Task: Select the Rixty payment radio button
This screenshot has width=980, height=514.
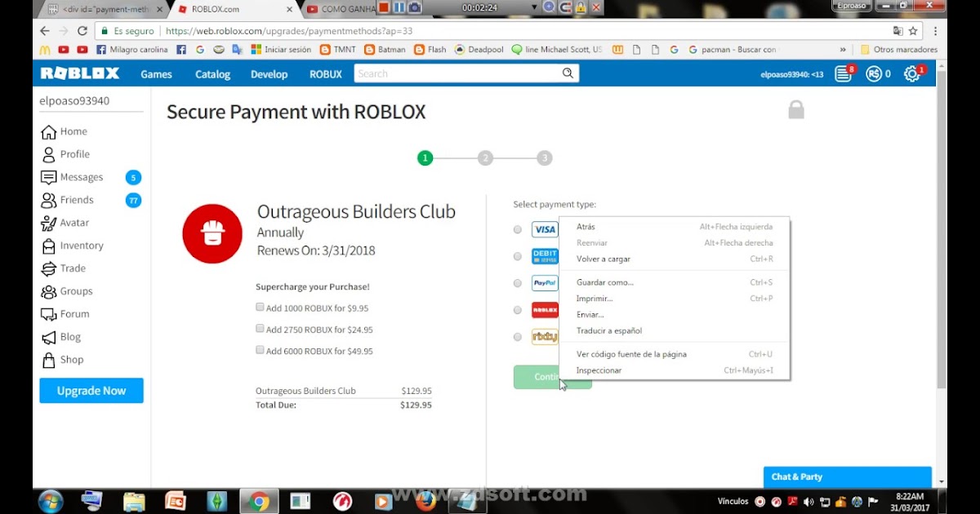Action: coord(518,337)
